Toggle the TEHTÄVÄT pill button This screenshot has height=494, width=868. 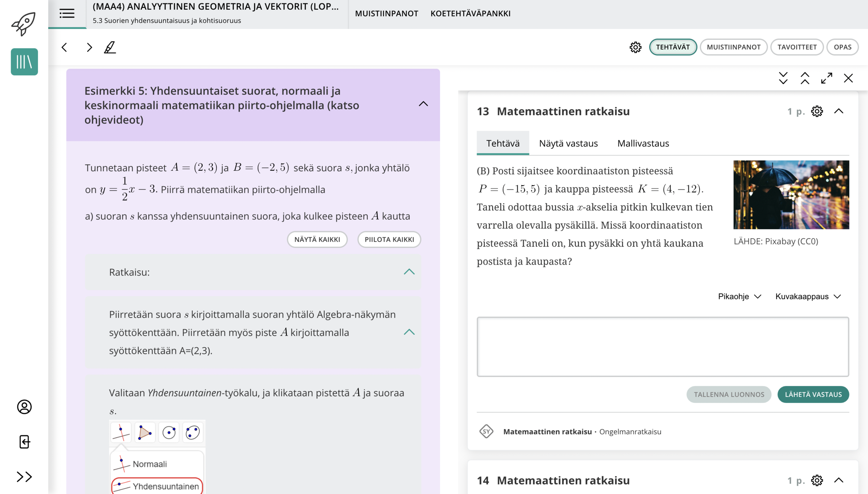point(673,47)
